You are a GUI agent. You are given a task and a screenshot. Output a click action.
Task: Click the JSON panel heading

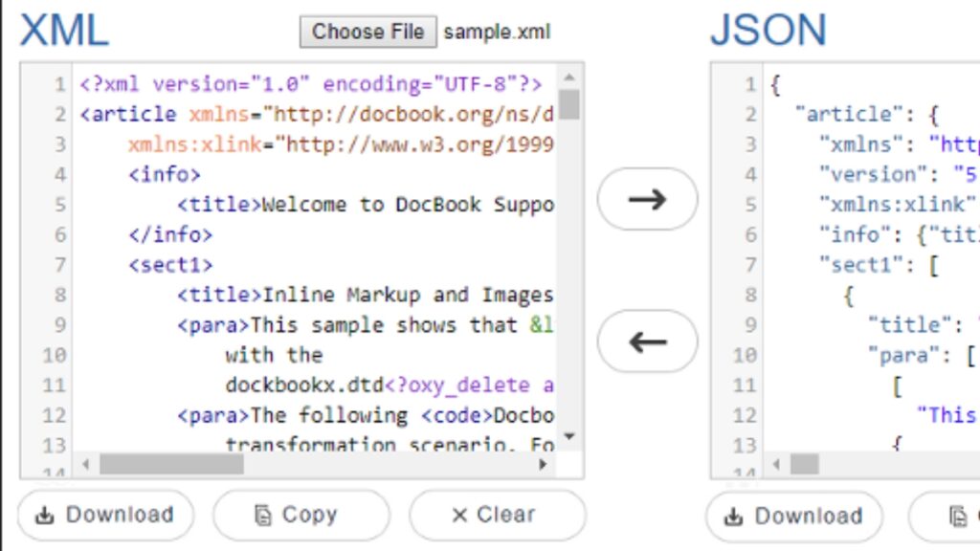tap(767, 30)
